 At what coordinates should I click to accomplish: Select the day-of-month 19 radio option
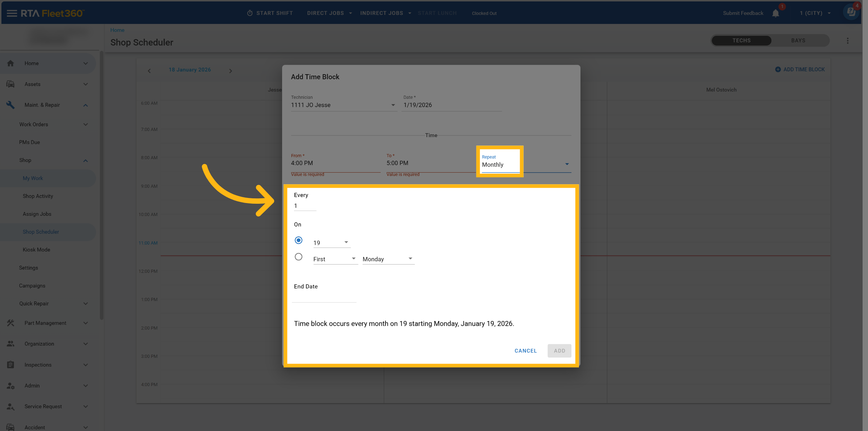point(298,240)
